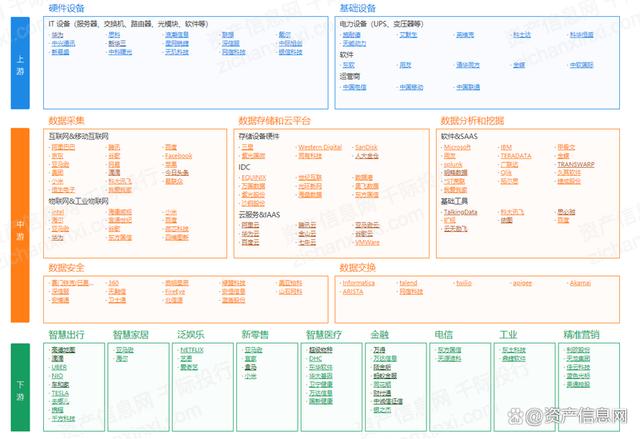Open the twilio link
The image size is (640, 439).
pyautogui.click(x=464, y=283)
